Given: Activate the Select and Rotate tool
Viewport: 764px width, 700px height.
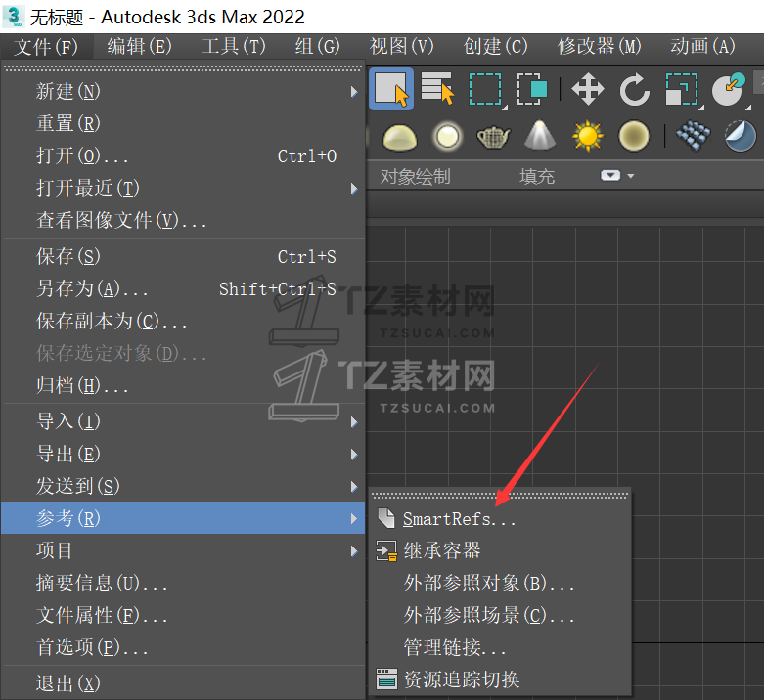Looking at the screenshot, I should click(634, 90).
